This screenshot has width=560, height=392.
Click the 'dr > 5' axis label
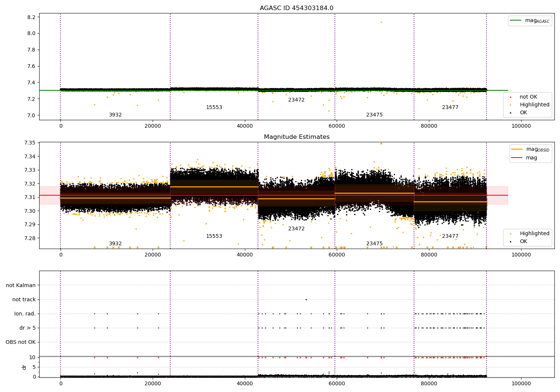click(28, 328)
